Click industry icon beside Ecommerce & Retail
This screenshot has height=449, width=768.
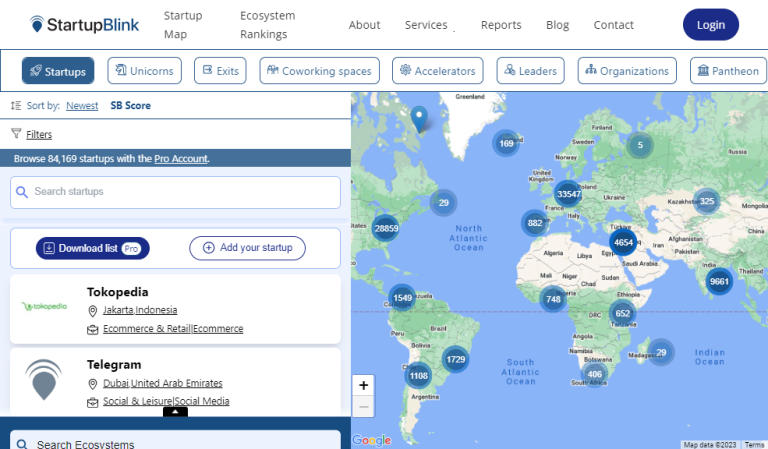[x=93, y=330]
